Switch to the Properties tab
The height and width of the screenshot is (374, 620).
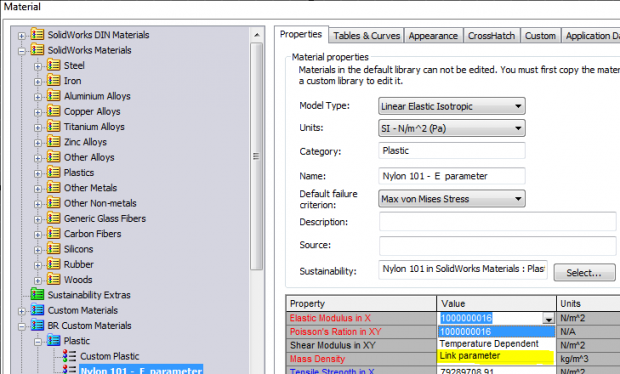tap(301, 34)
